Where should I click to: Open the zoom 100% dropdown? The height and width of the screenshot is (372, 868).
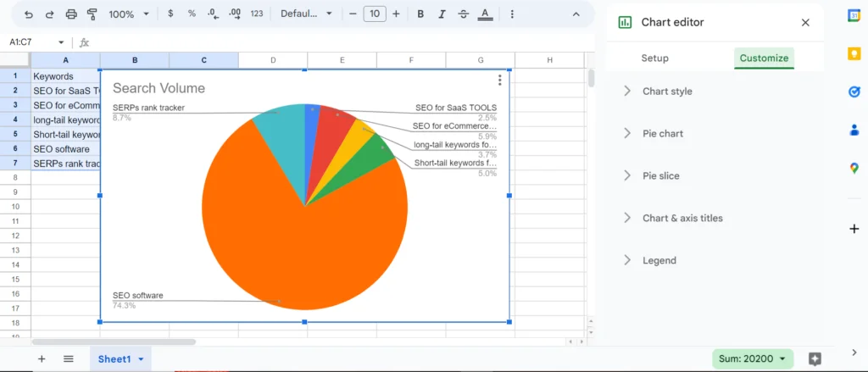[129, 14]
